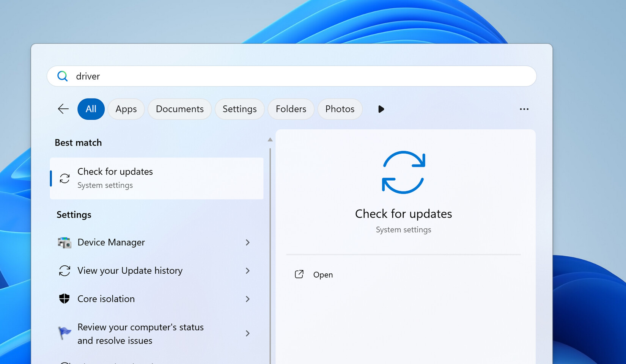Click the Open external-link icon
The height and width of the screenshot is (364, 626).
[x=299, y=274]
